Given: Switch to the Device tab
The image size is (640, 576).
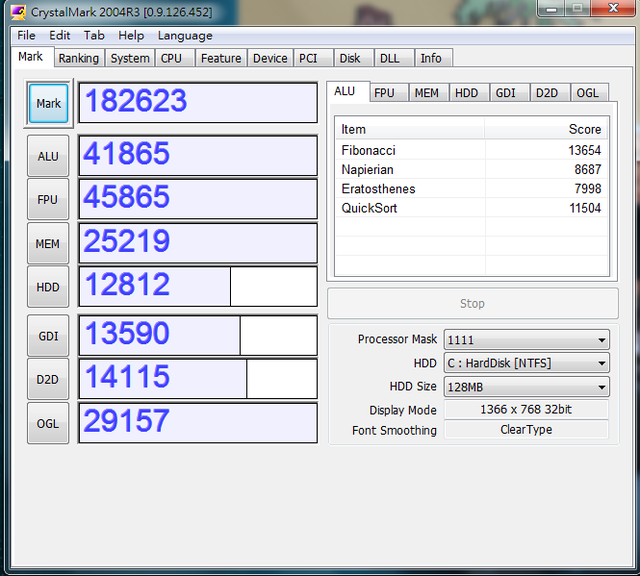Looking at the screenshot, I should point(270,58).
